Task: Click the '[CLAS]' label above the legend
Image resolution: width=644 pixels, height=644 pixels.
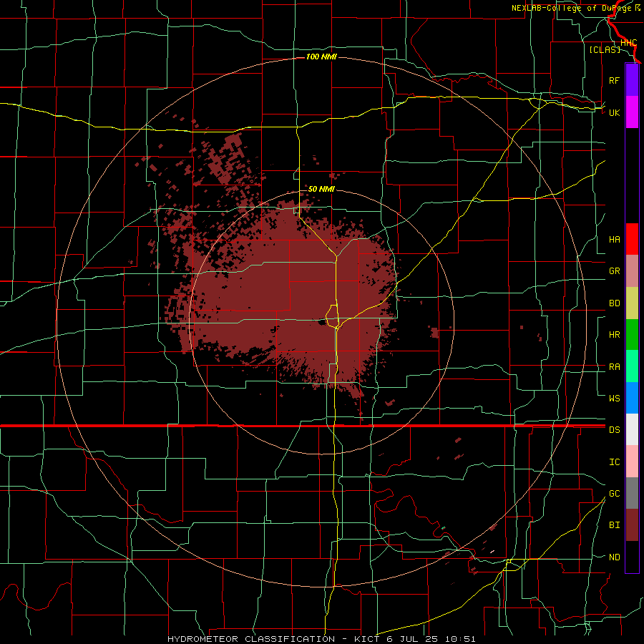Action: tap(605, 49)
